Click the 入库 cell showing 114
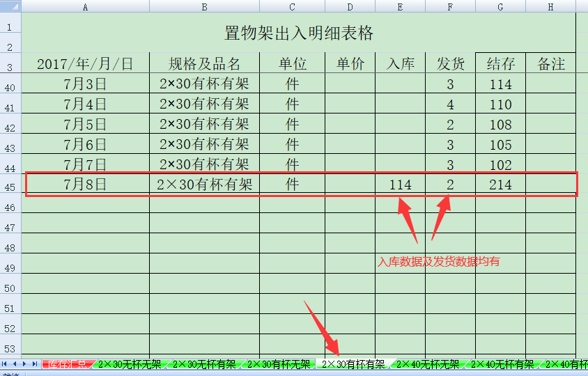Screen dimensions: 588x376 (x=400, y=184)
